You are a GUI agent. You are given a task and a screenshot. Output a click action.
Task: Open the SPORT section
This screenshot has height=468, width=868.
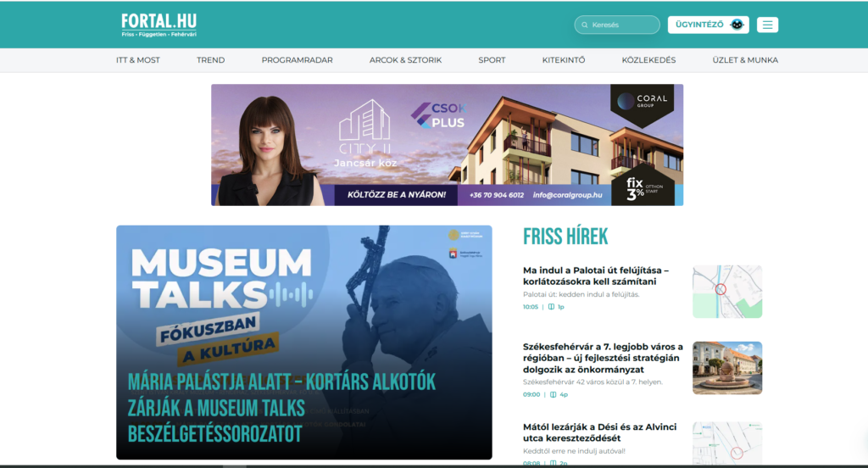492,60
